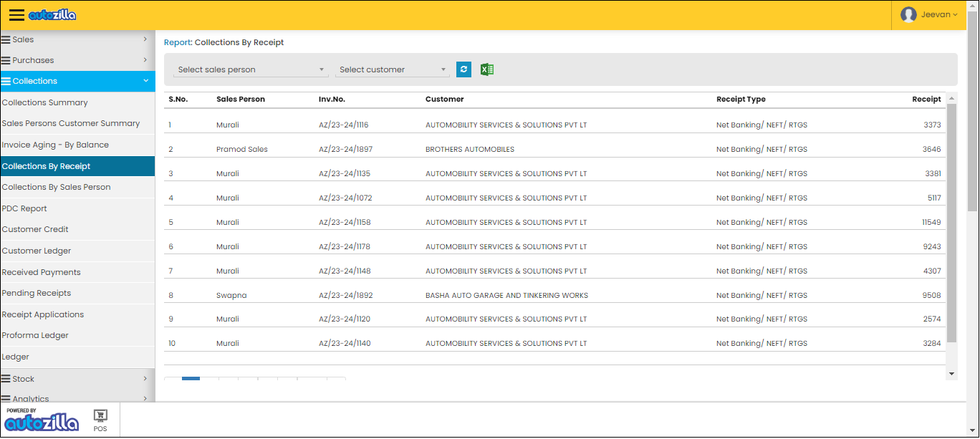Open the Proforma Ledger
Image resolution: width=980 pixels, height=439 pixels.
pyautogui.click(x=77, y=335)
